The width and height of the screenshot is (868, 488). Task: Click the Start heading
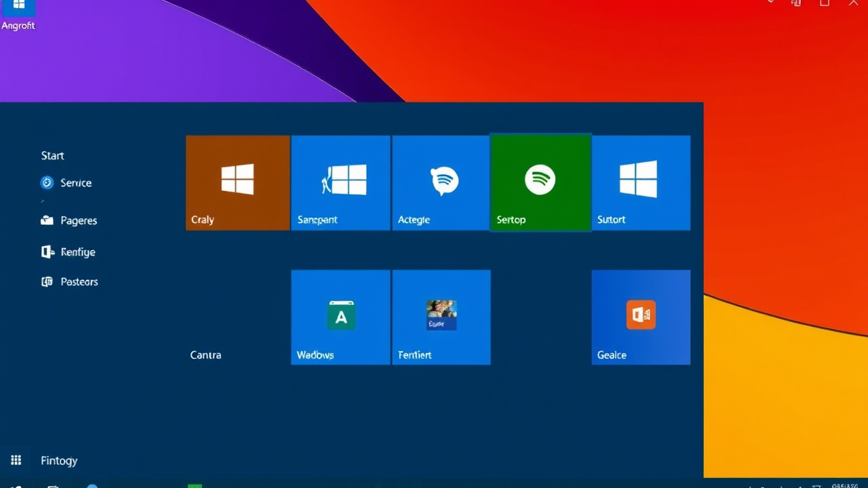coord(52,156)
